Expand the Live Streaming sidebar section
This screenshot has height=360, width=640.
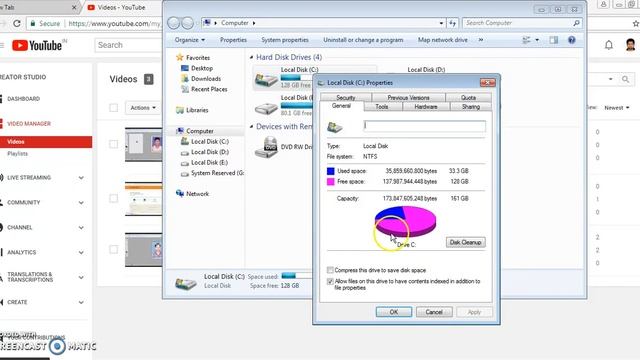[x=81, y=178]
